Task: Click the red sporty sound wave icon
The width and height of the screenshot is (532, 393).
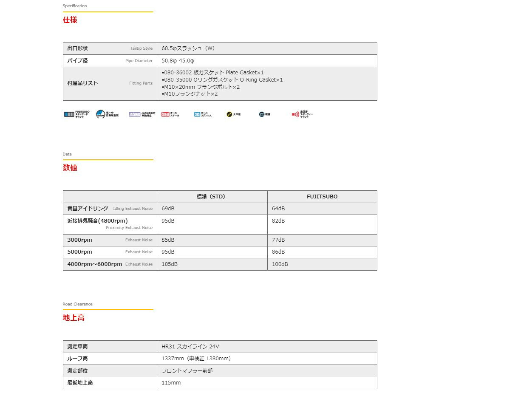Action: pos(302,114)
